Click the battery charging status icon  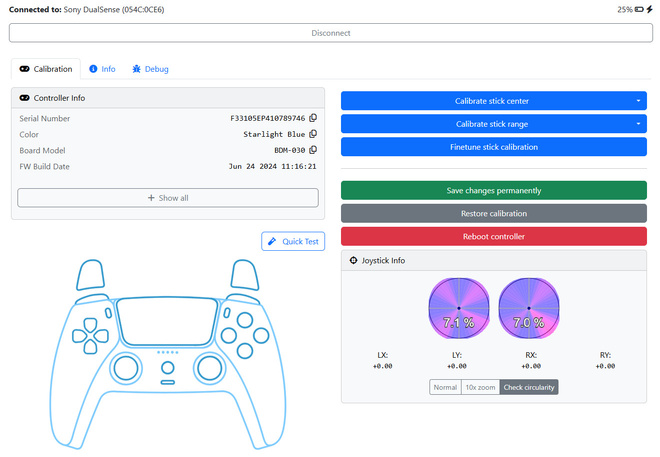pyautogui.click(x=649, y=9)
